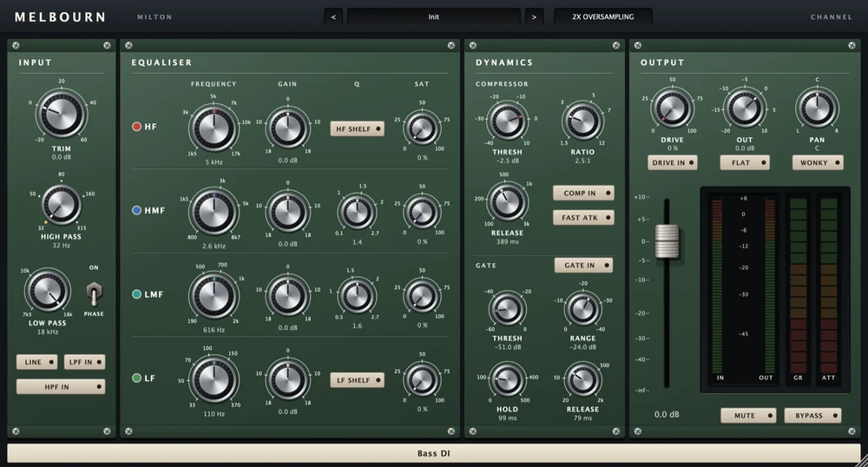Click the gate HOLD knob

pyautogui.click(x=507, y=380)
